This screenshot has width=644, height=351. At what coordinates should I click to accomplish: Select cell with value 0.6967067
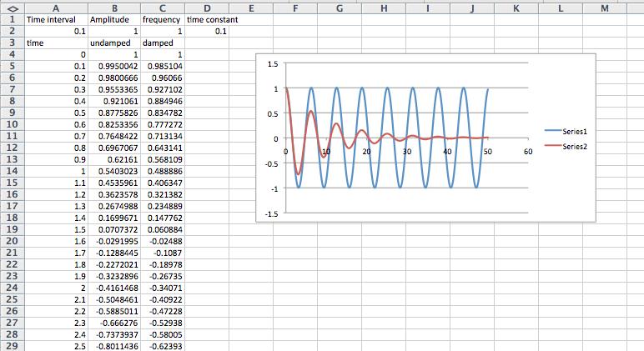(114, 148)
